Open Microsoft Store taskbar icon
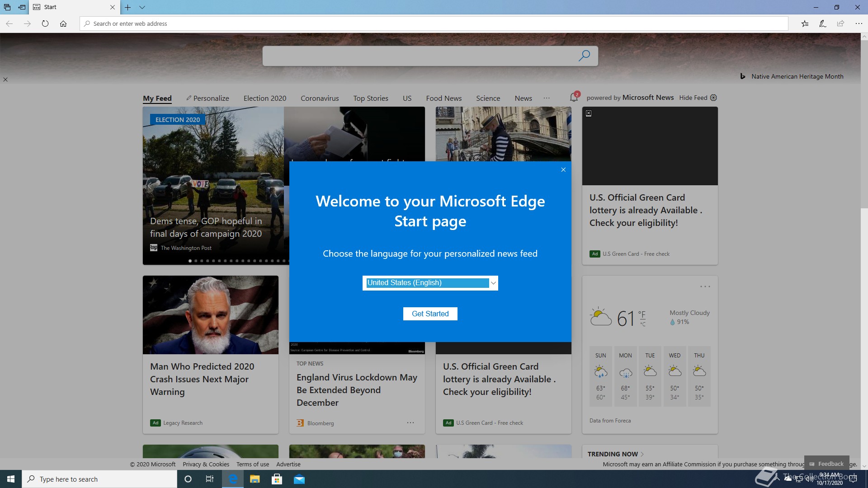This screenshot has height=488, width=868. click(277, 479)
